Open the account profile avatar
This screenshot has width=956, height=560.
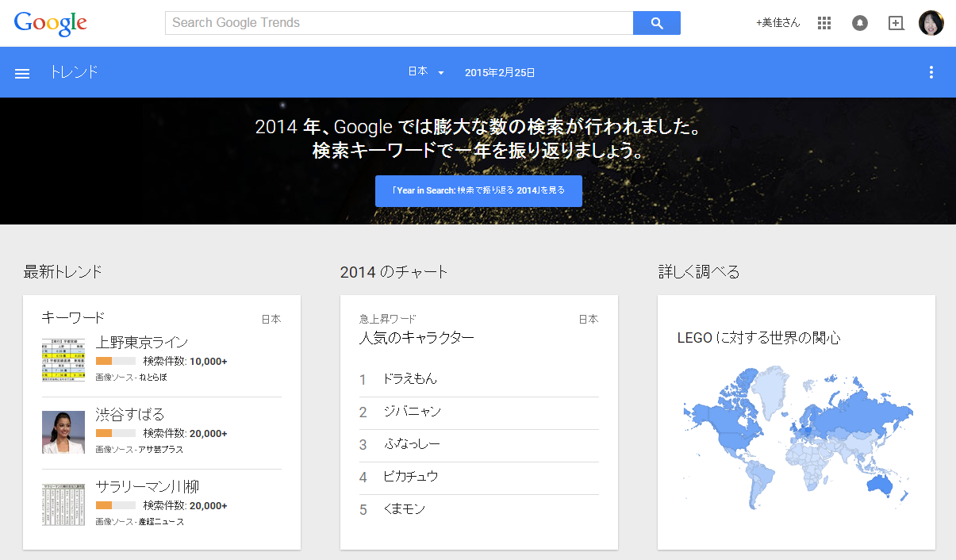coord(931,23)
